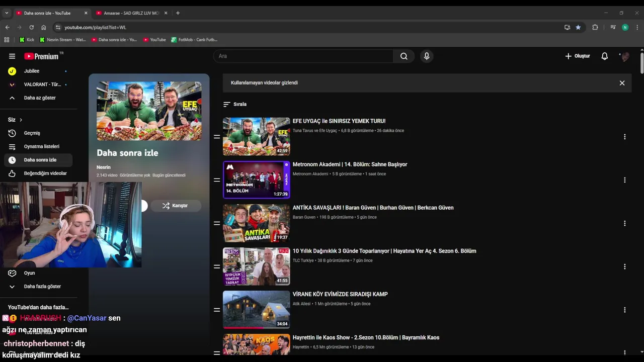Click channel name TLC Turkiye

pyautogui.click(x=303, y=260)
